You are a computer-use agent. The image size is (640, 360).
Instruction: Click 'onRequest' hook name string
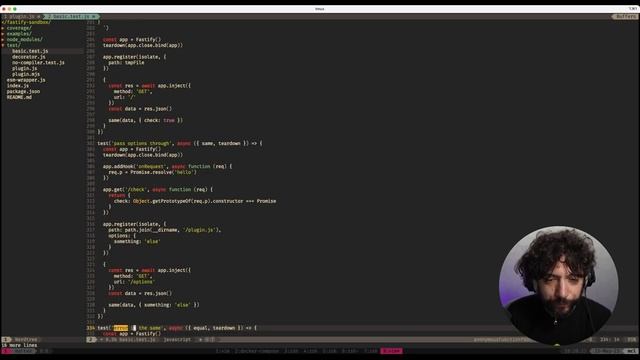(x=151, y=166)
